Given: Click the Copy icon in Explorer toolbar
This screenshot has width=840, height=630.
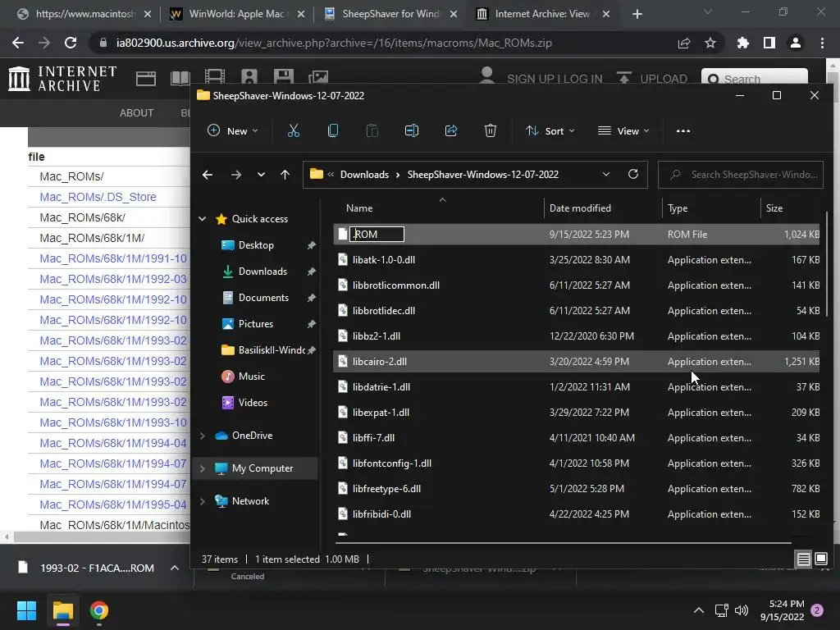Looking at the screenshot, I should pyautogui.click(x=333, y=130).
